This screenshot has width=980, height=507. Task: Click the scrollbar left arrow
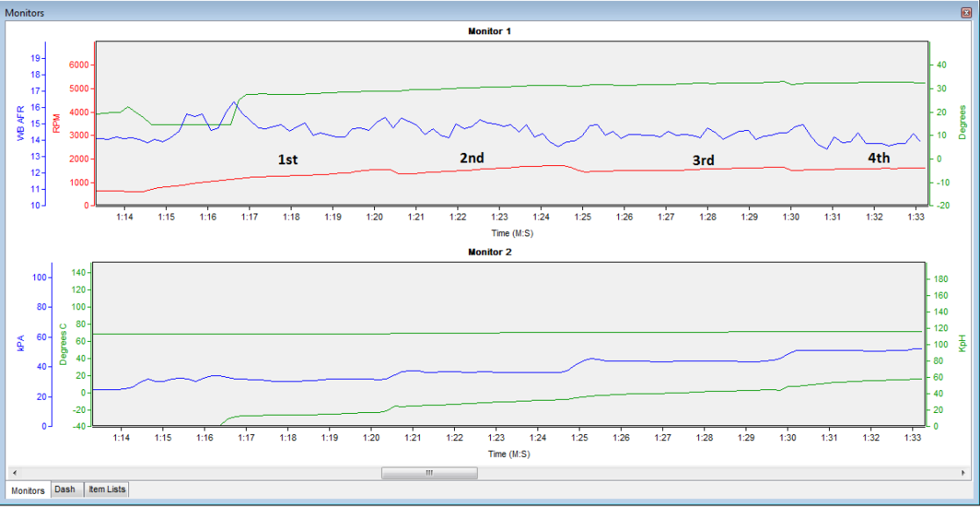click(14, 474)
